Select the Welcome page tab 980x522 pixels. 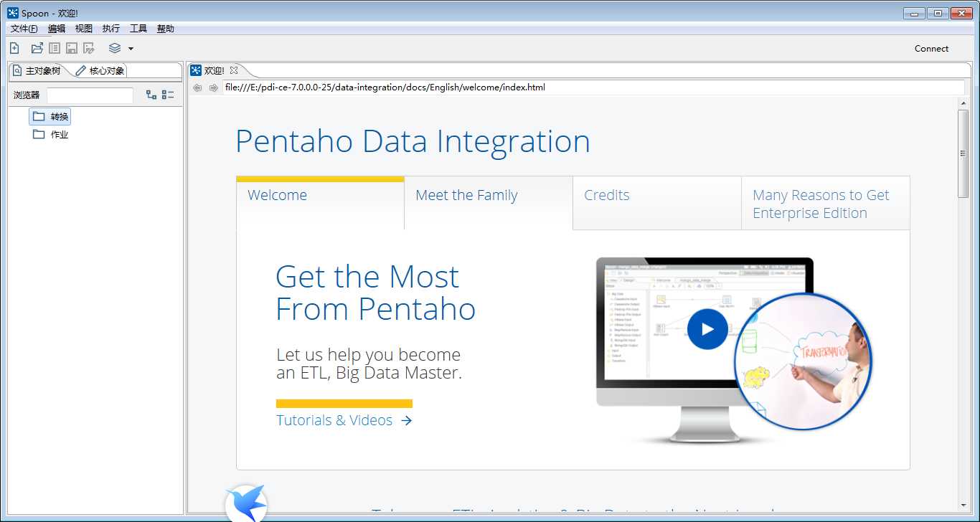[320, 202]
